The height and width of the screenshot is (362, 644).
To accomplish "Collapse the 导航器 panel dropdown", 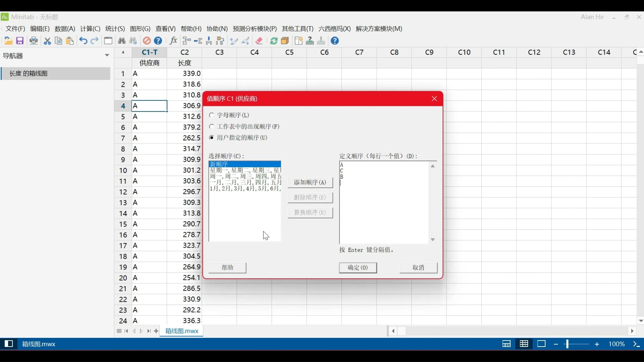I will [x=106, y=55].
